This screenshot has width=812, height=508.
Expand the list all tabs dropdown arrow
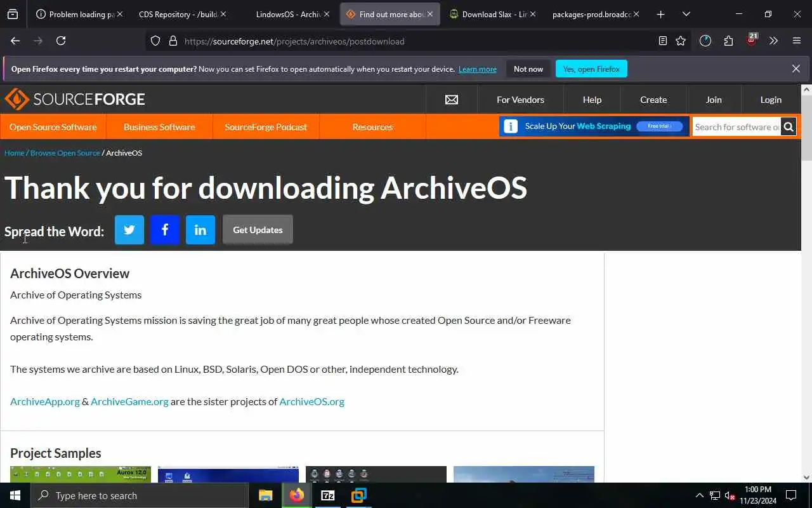[x=686, y=14]
